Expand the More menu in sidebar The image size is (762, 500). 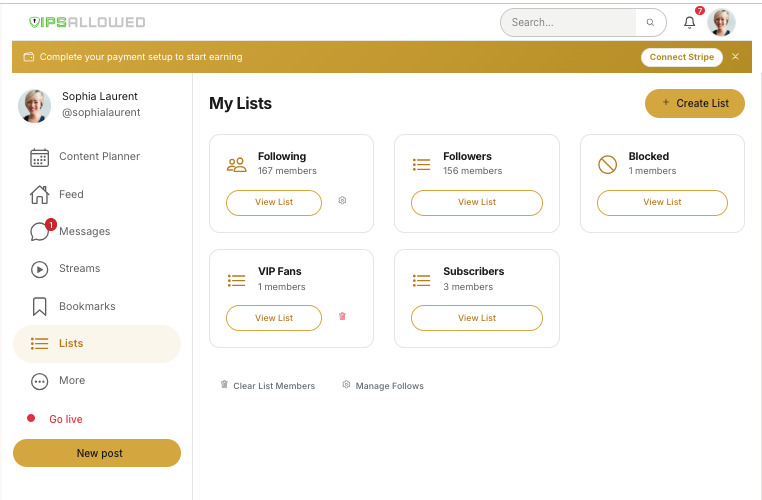[72, 381]
